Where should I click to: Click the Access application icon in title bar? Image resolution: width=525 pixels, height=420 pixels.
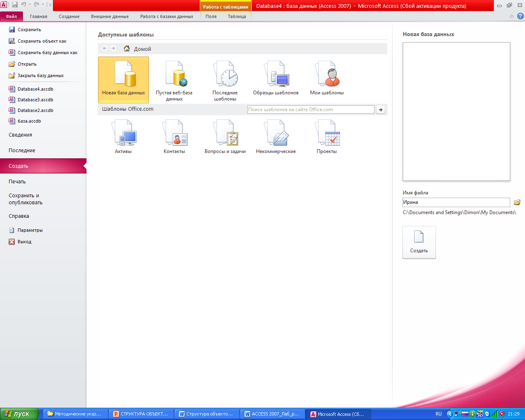coord(4,5)
